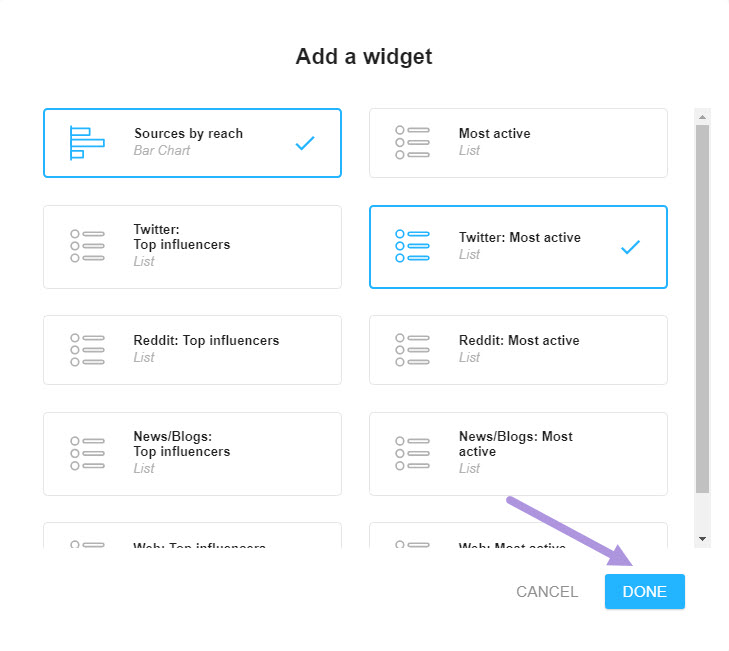Click the Sources by reach bar chart icon
The width and height of the screenshot is (729, 651).
(87, 143)
